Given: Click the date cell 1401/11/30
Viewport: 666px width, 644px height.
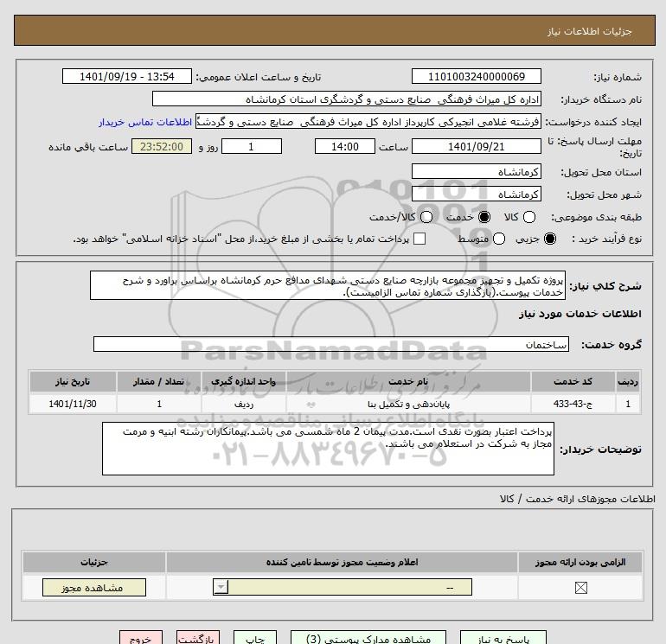Looking at the screenshot, I should pos(73,404).
